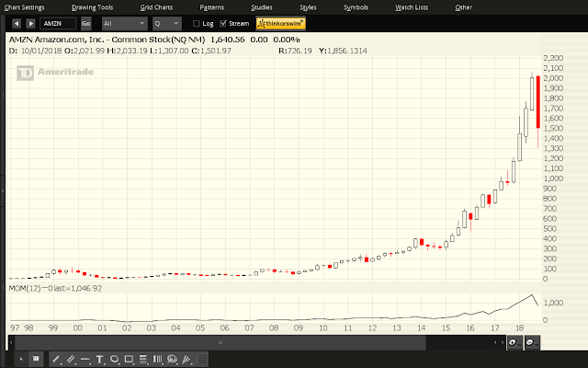Uncheck the Stream checkbox
This screenshot has height=368, width=588.
[x=223, y=24]
